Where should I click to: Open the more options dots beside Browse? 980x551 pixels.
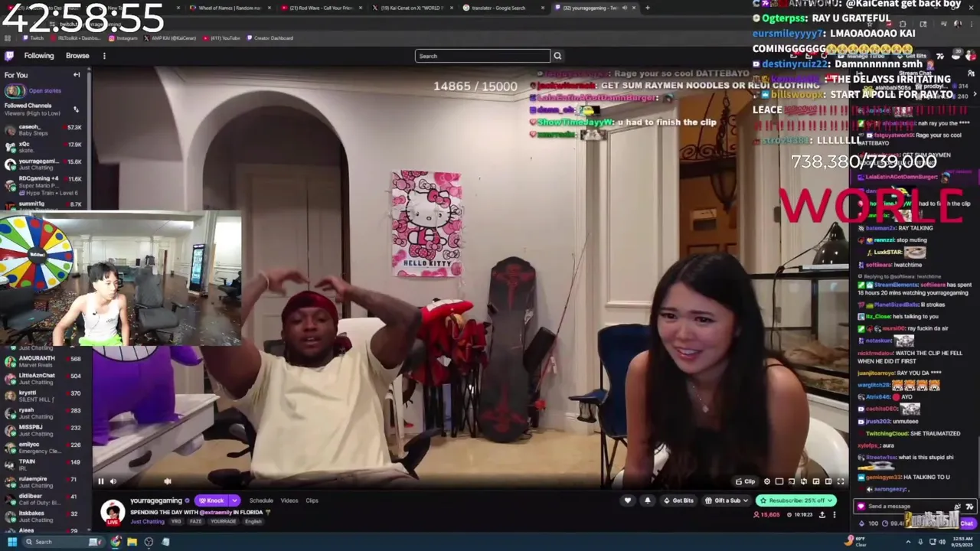pyautogui.click(x=104, y=56)
